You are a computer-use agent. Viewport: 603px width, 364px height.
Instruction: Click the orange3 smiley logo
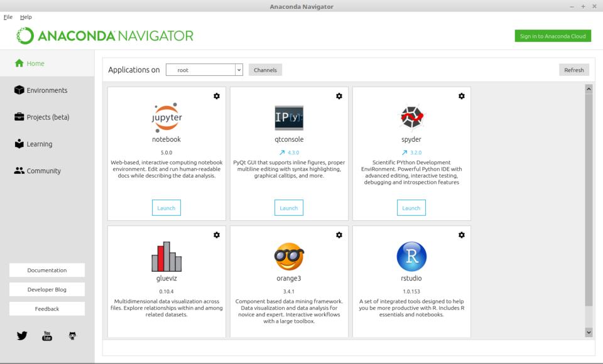pyautogui.click(x=289, y=257)
